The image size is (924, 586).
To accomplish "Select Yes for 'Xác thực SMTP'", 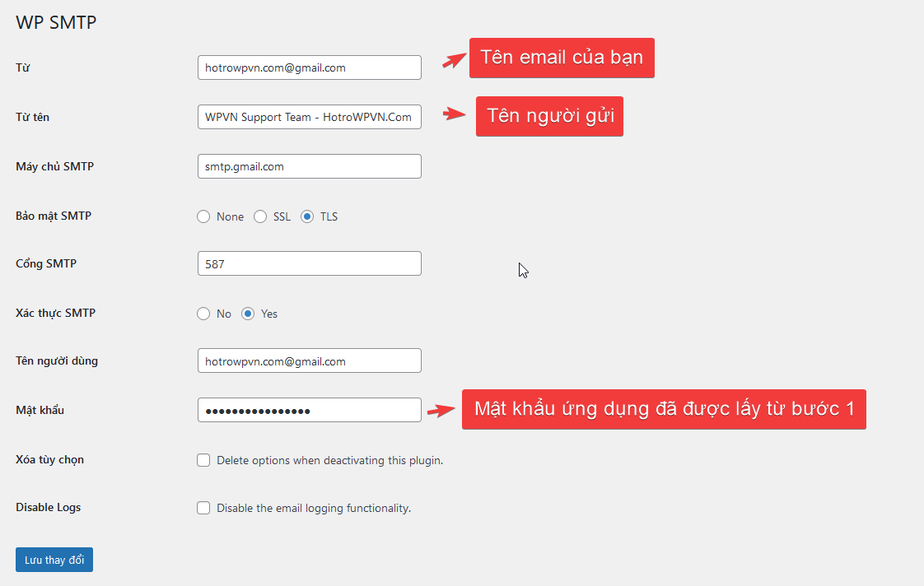I will click(248, 314).
